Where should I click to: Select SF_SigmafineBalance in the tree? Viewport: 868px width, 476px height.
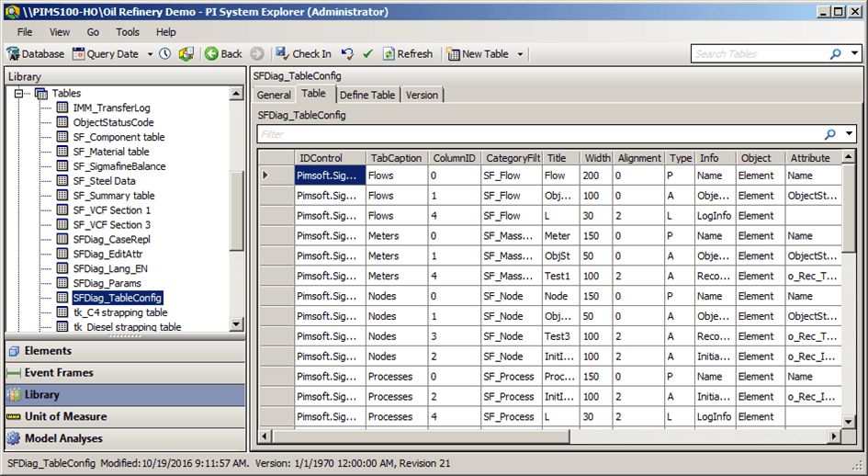pos(119,166)
